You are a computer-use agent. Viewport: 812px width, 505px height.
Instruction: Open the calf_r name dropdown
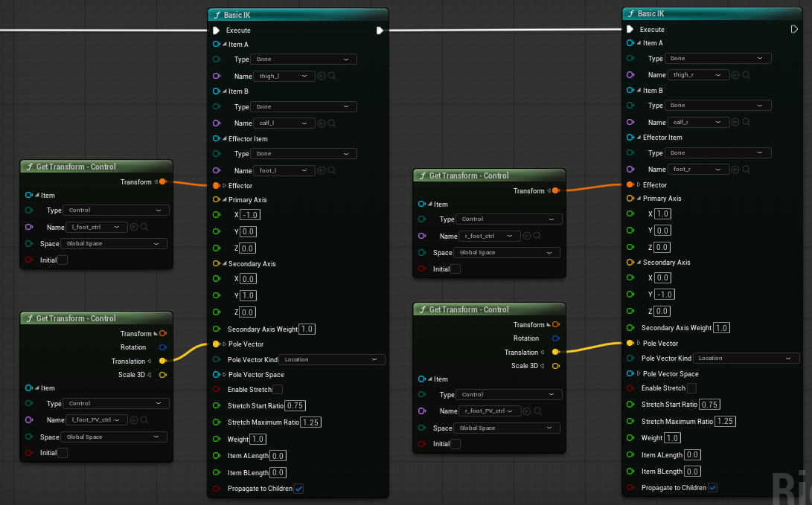699,122
